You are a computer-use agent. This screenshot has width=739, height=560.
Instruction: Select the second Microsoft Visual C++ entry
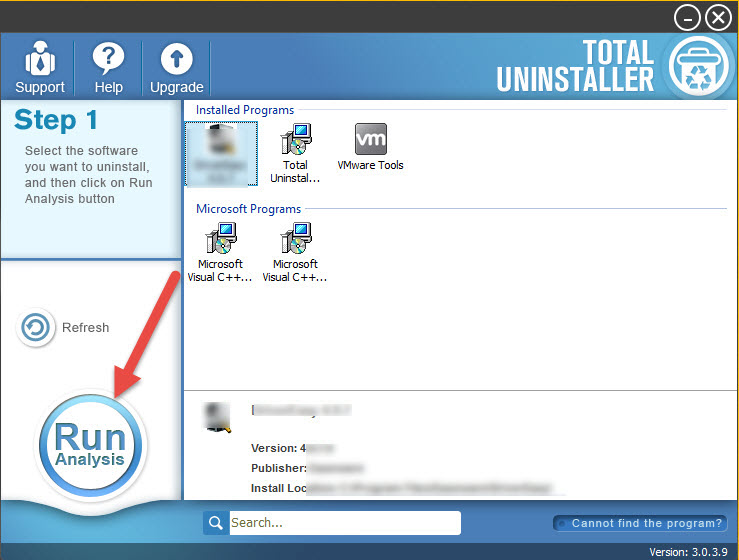click(295, 252)
